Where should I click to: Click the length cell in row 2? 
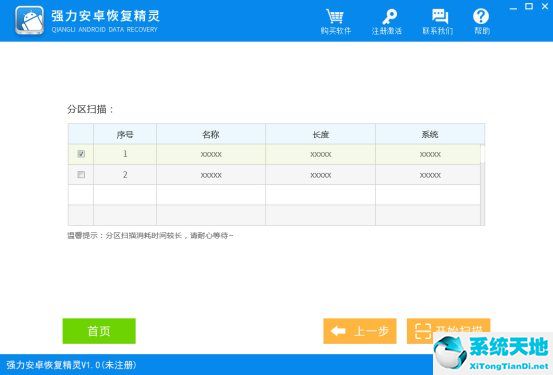tap(320, 175)
